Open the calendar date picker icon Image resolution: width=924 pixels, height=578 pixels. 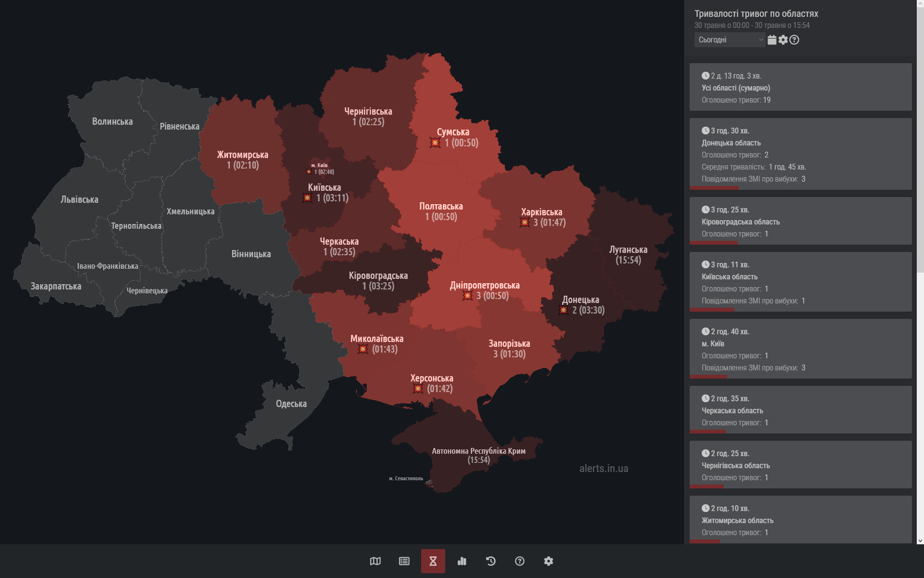[772, 40]
